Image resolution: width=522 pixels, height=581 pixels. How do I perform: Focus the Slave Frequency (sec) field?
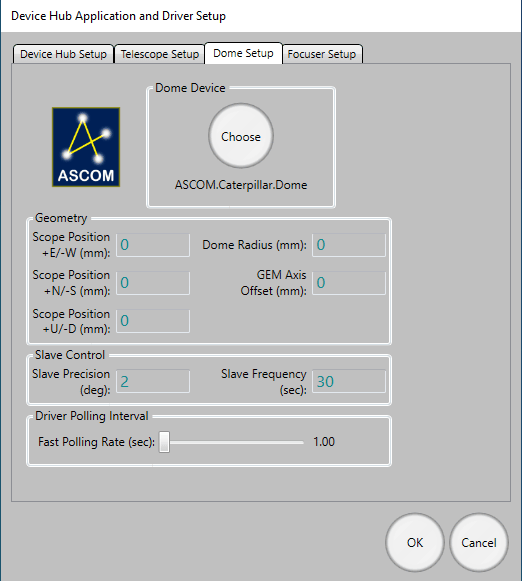click(x=349, y=381)
